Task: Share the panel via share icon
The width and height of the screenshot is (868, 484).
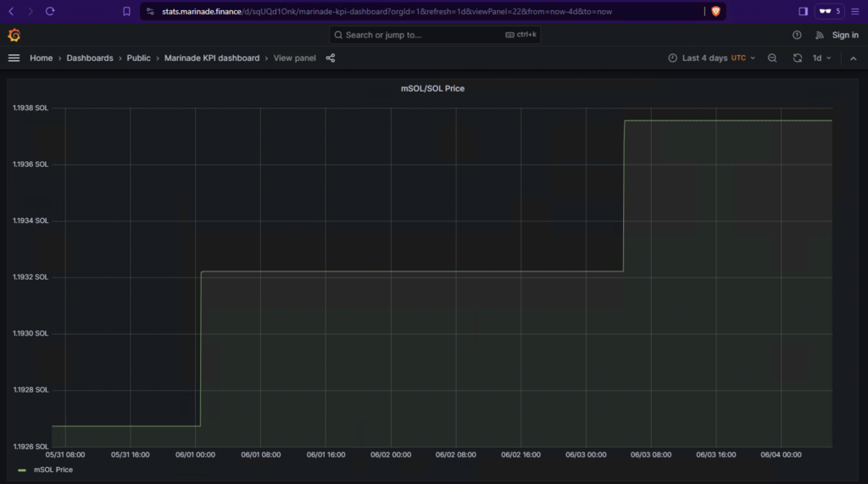Action: coord(331,58)
